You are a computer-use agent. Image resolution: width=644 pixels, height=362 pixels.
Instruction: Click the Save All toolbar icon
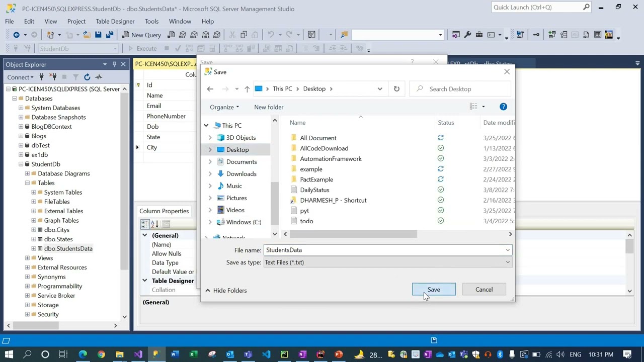109,35
